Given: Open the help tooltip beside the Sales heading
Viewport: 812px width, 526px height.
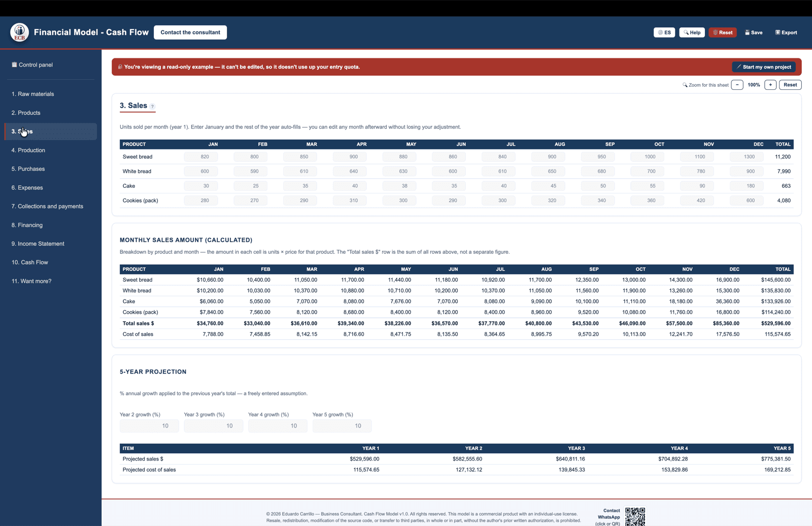Looking at the screenshot, I should point(152,107).
